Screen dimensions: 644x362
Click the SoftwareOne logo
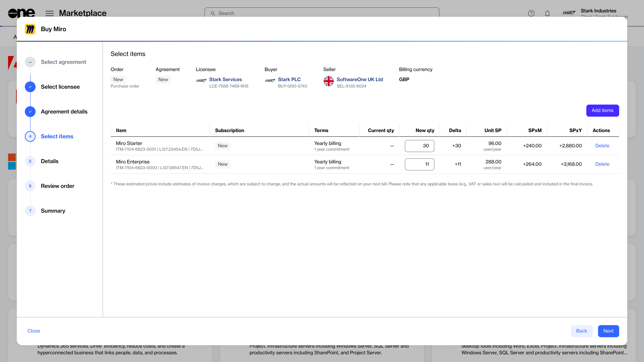21,13
